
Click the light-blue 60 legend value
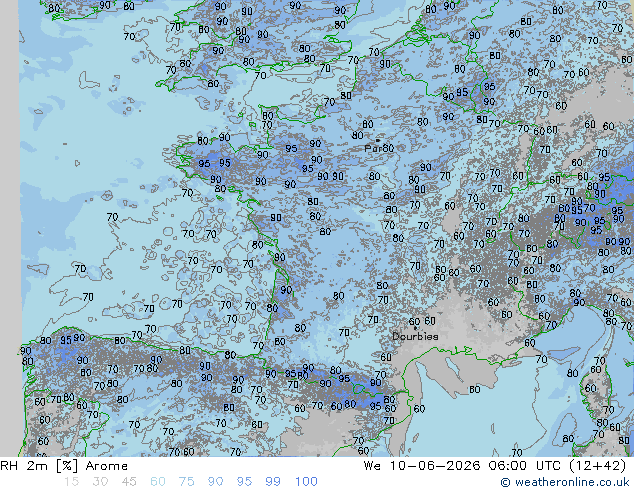pos(158,481)
